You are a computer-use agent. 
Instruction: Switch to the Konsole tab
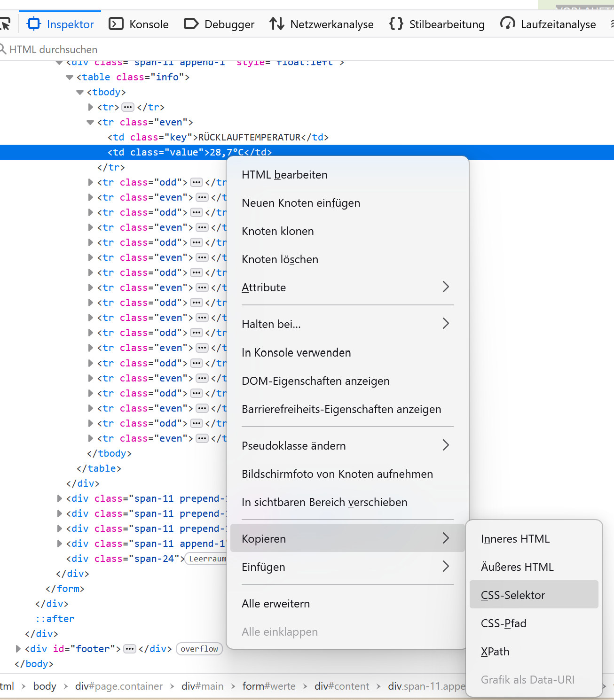139,24
